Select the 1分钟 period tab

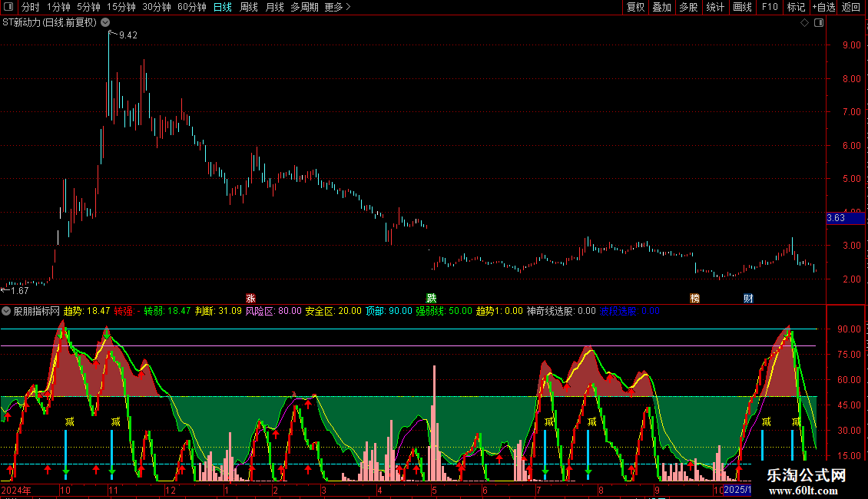click(58, 7)
